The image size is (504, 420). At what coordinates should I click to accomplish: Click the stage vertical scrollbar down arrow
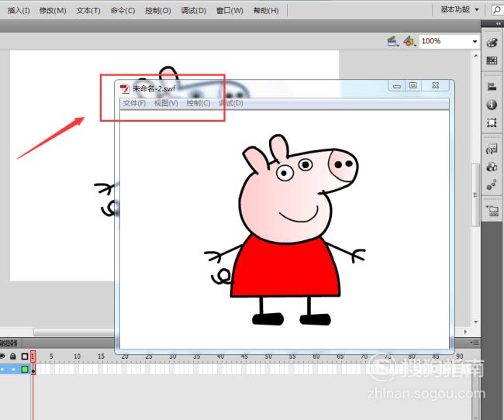click(x=476, y=322)
